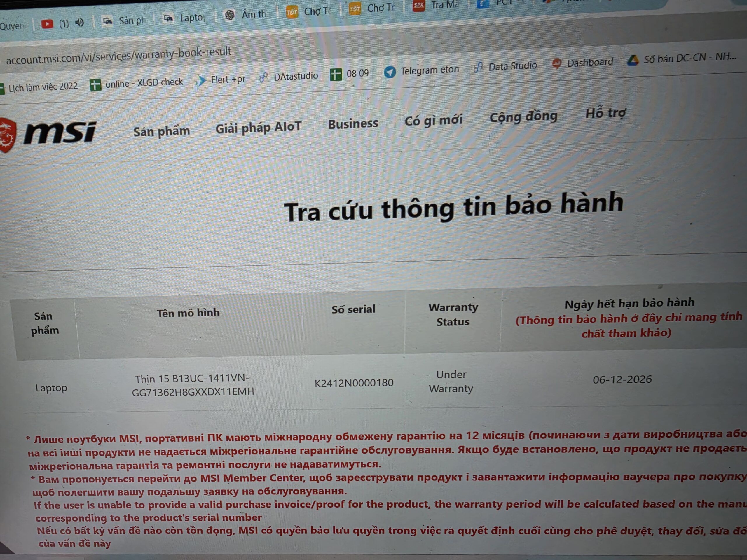Open the "Elert +pr" bookmark
This screenshot has width=747, height=560.
[221, 80]
